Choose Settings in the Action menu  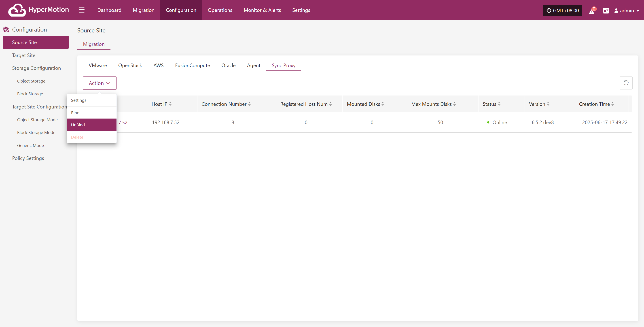(91, 100)
